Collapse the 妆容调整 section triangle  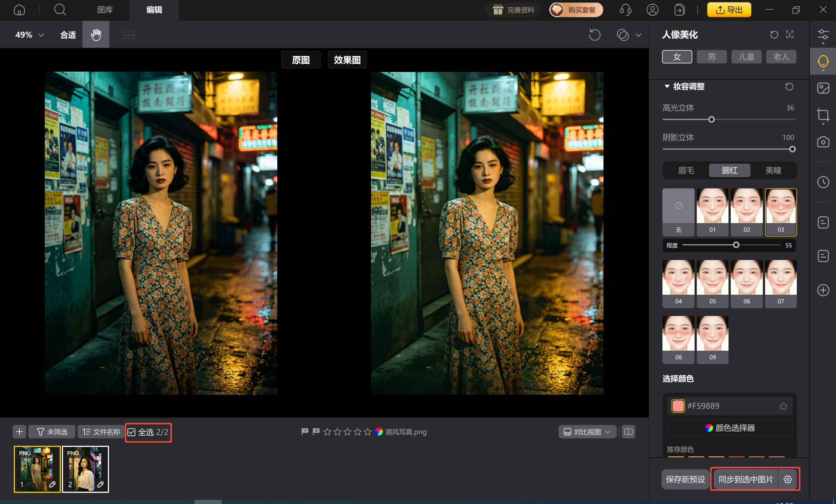pyautogui.click(x=667, y=86)
